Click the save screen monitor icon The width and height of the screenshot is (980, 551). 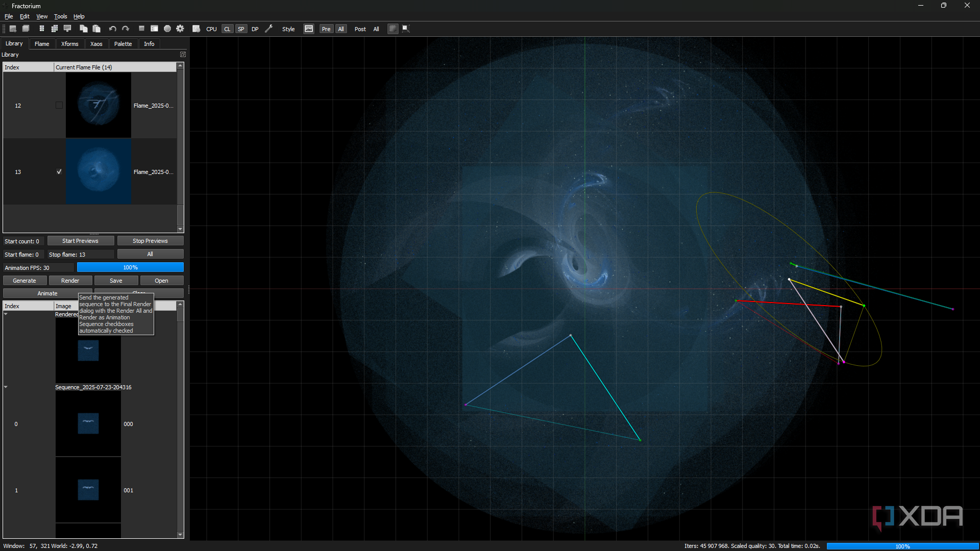[67, 29]
